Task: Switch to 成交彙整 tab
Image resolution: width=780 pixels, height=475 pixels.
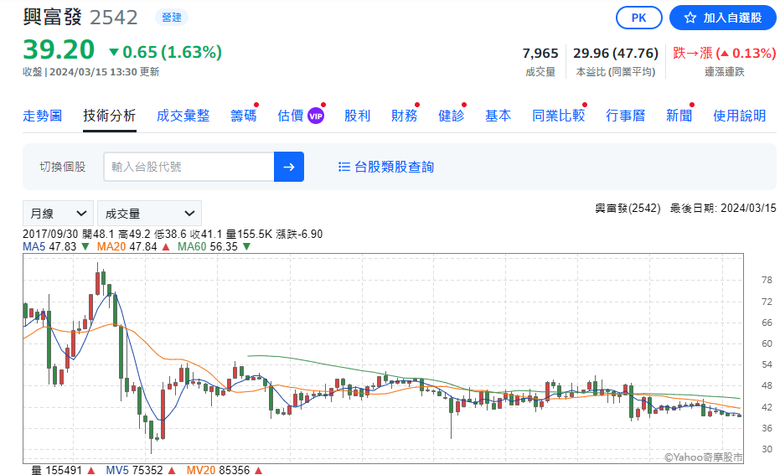Action: tap(183, 116)
